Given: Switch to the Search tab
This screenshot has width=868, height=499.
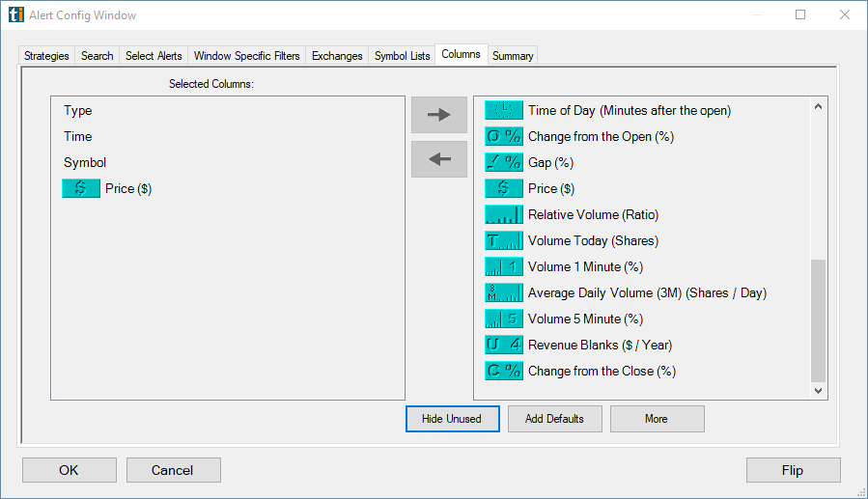Looking at the screenshot, I should click(97, 56).
